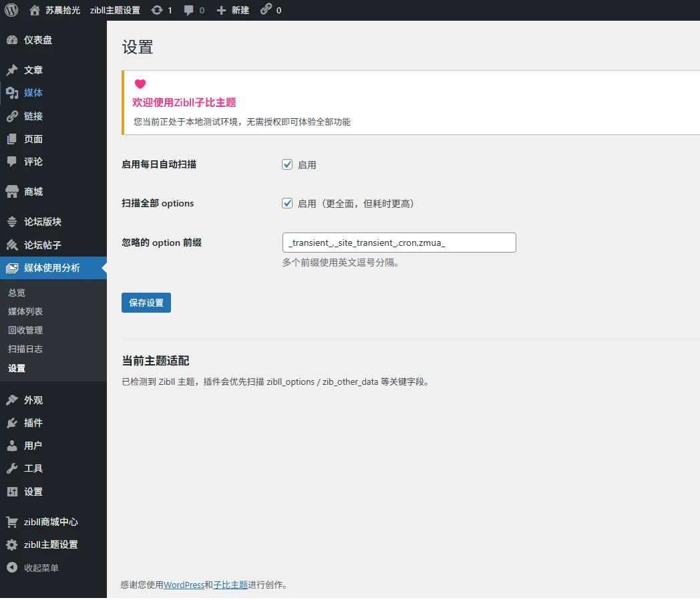Open comments via the speech bubble icon
Image resolution: width=700 pixels, height=600 pixels.
(188, 10)
